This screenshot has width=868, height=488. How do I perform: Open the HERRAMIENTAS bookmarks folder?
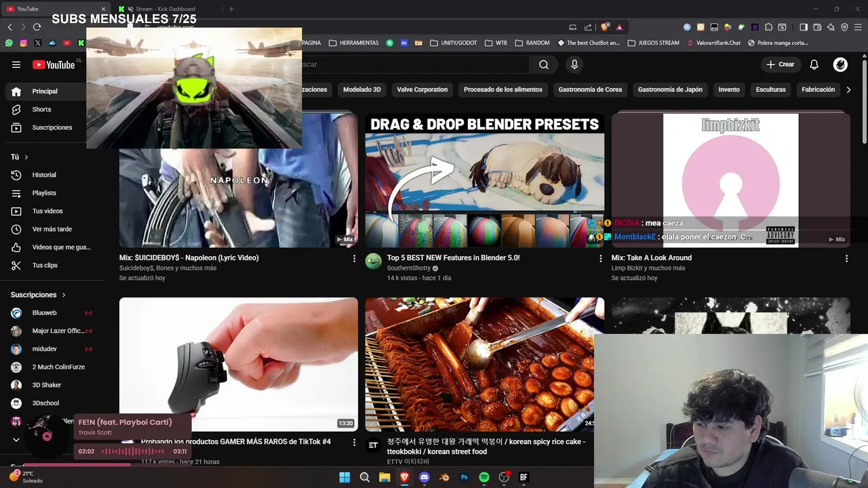pyautogui.click(x=353, y=43)
